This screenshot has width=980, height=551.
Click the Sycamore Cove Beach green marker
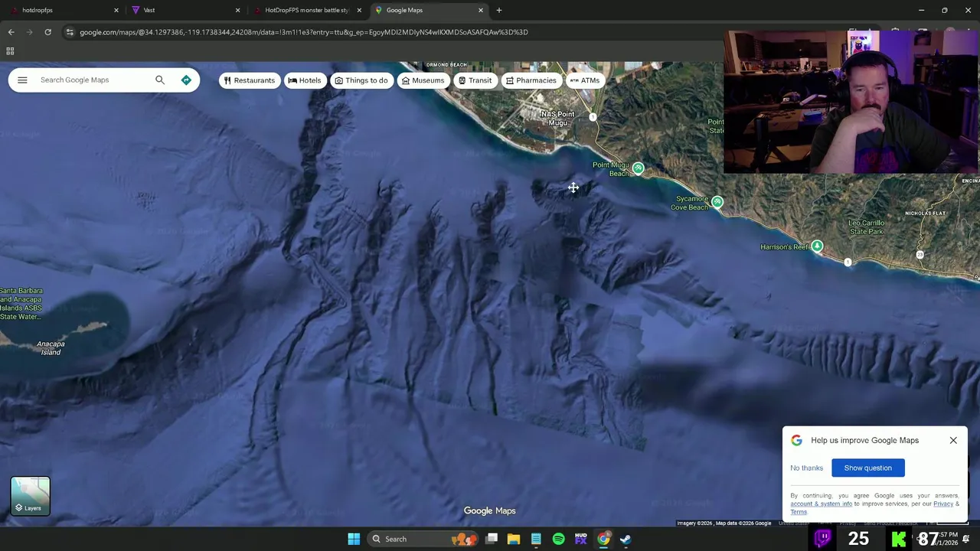(x=717, y=202)
